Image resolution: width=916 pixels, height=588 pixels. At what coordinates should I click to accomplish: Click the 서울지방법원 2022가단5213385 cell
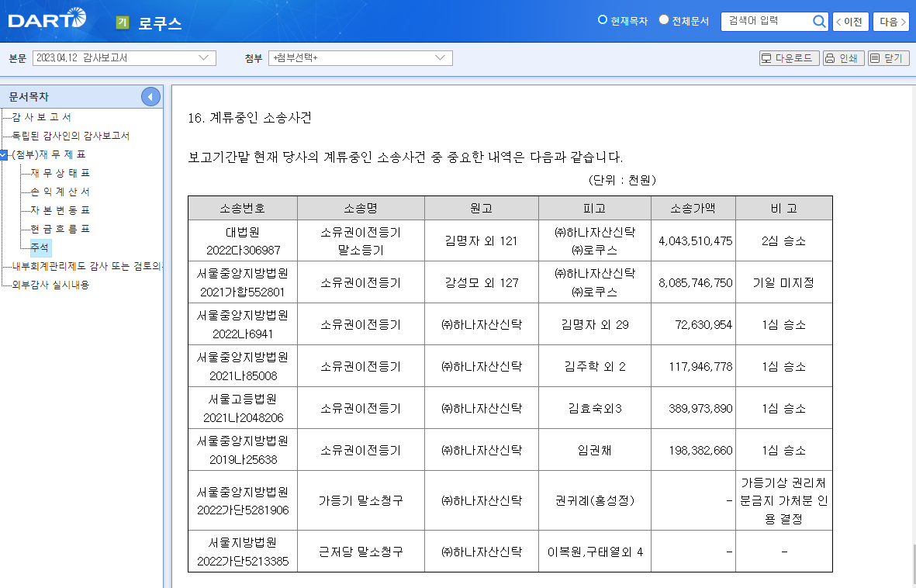243,552
